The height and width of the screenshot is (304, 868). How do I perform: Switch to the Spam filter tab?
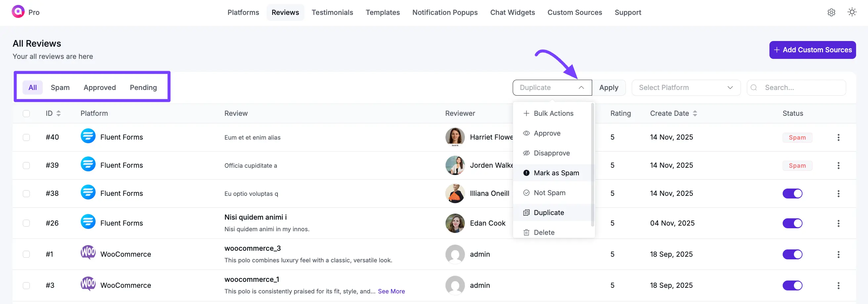60,87
